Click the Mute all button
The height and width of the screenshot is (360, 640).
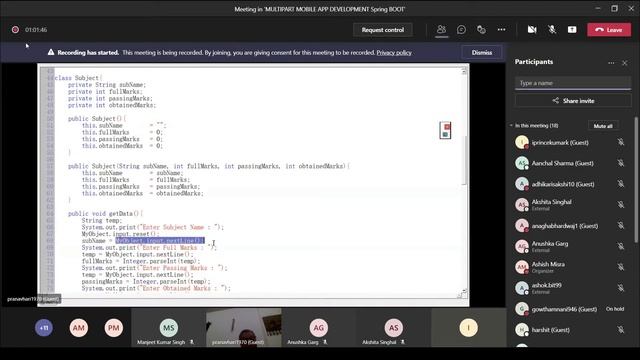click(603, 126)
